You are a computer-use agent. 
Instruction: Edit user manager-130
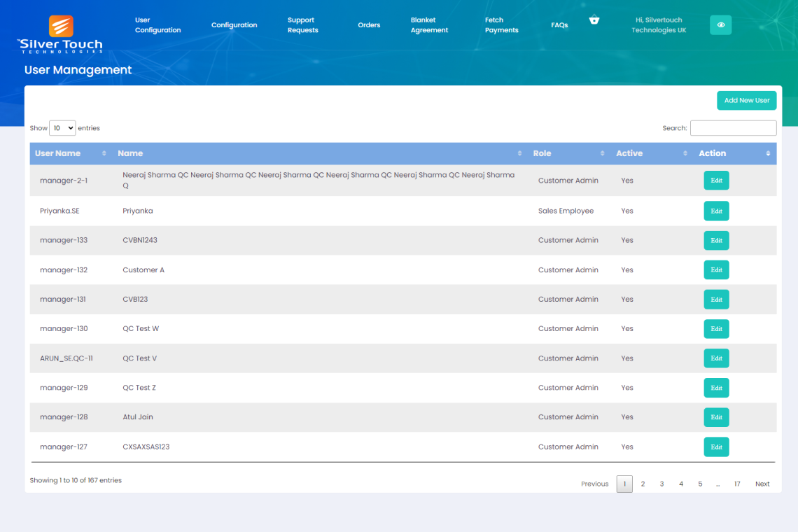click(716, 329)
